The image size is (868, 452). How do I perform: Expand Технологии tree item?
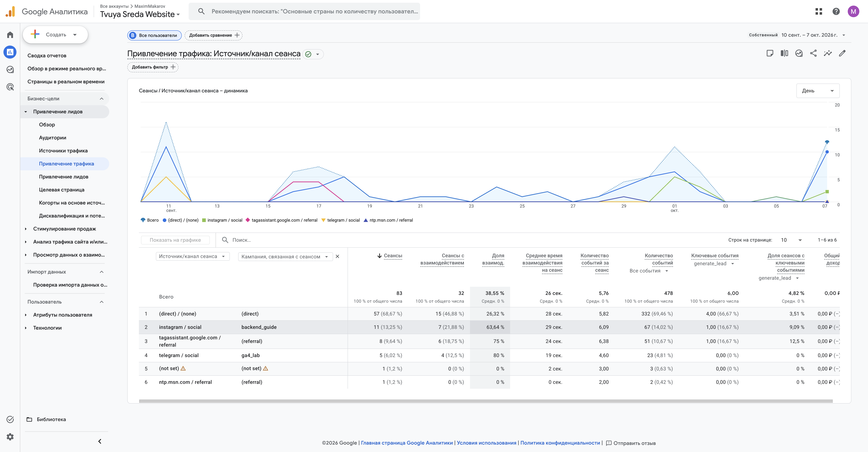(x=26, y=328)
